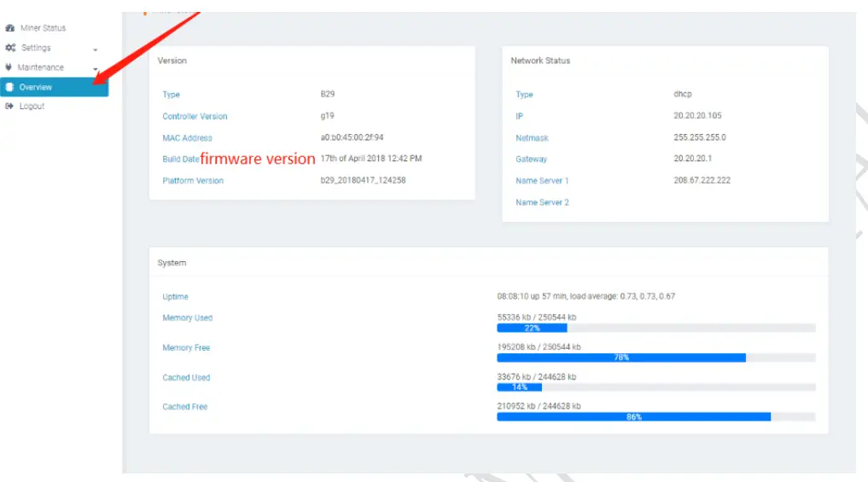868x482 pixels.
Task: Click the MAC Address label
Action: (187, 138)
